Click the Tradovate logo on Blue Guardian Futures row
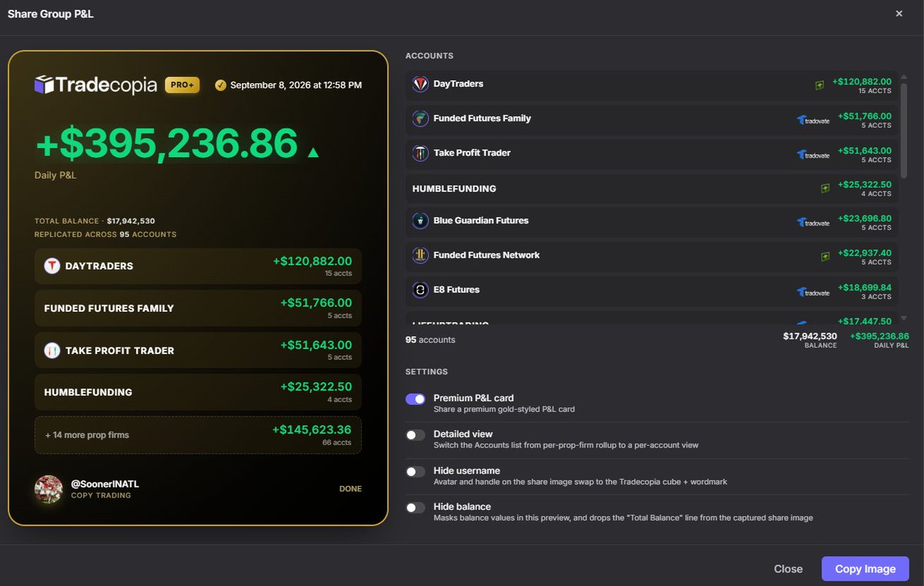The height and width of the screenshot is (586, 924). [x=813, y=223]
